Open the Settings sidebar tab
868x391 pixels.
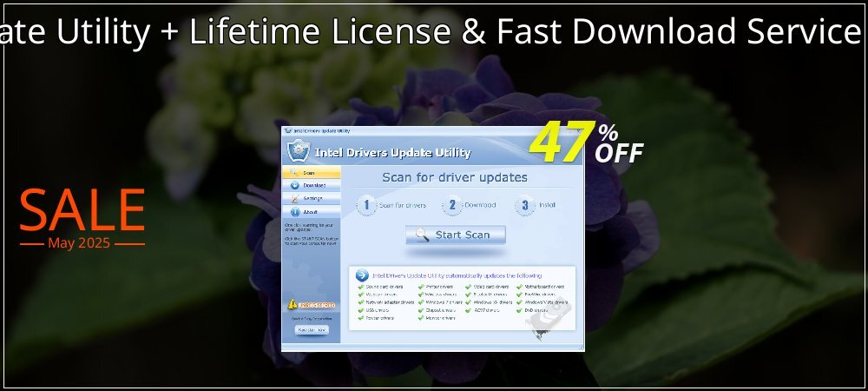[x=311, y=198]
